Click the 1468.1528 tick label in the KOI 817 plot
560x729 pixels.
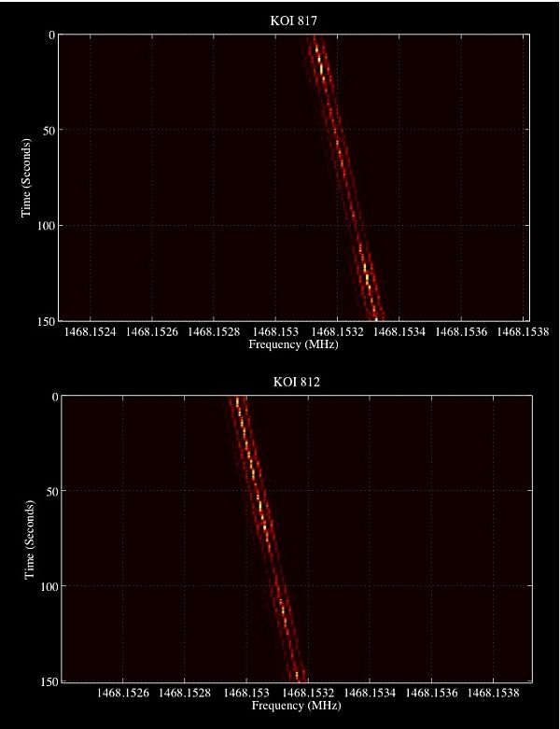pyautogui.click(x=214, y=332)
